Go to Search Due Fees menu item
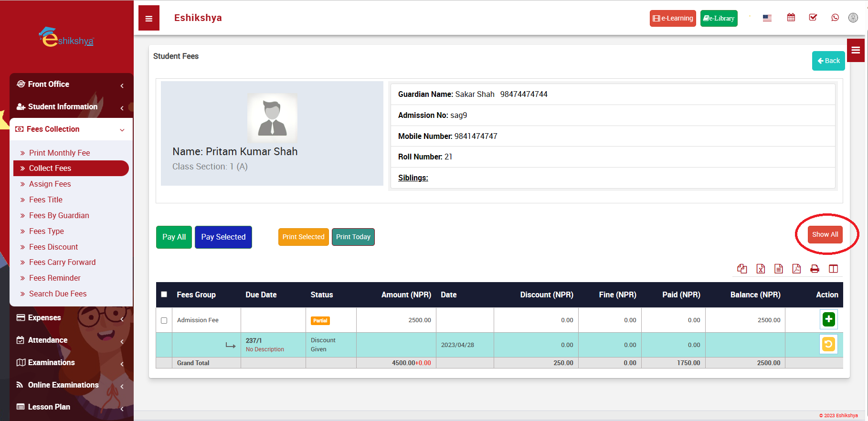 point(58,294)
